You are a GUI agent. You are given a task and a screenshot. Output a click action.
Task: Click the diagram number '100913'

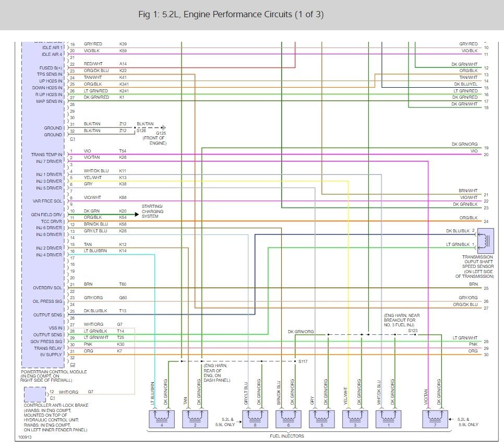tap(25, 437)
